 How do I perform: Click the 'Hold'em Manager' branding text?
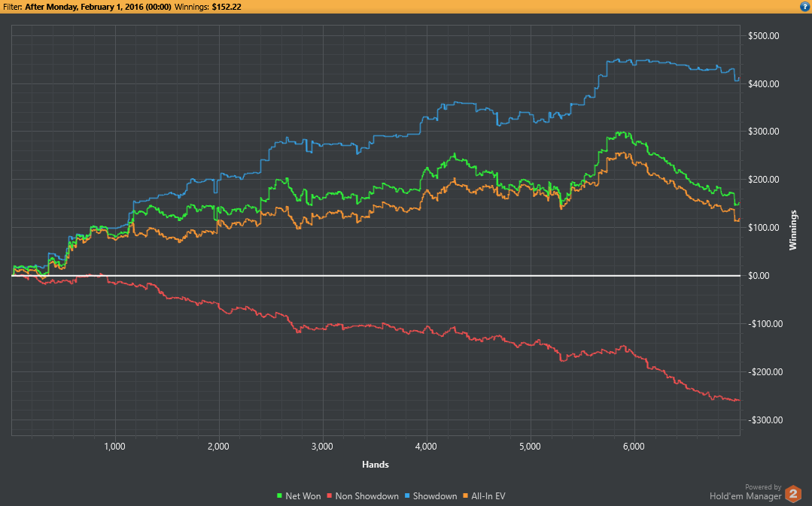745,496
